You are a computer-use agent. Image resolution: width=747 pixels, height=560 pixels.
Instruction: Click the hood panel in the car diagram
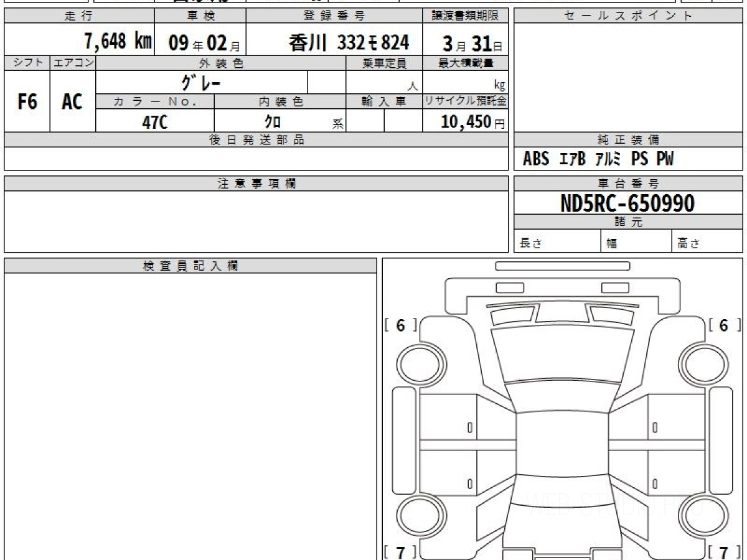click(x=561, y=355)
